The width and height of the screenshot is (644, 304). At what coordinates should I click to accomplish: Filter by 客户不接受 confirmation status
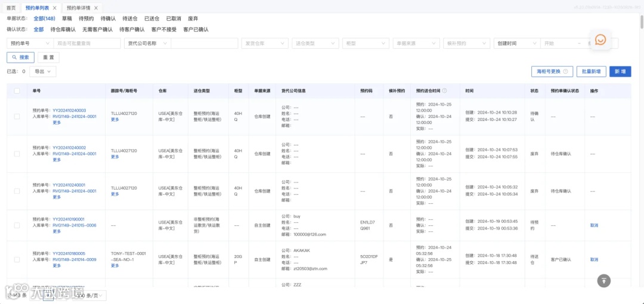164,30
